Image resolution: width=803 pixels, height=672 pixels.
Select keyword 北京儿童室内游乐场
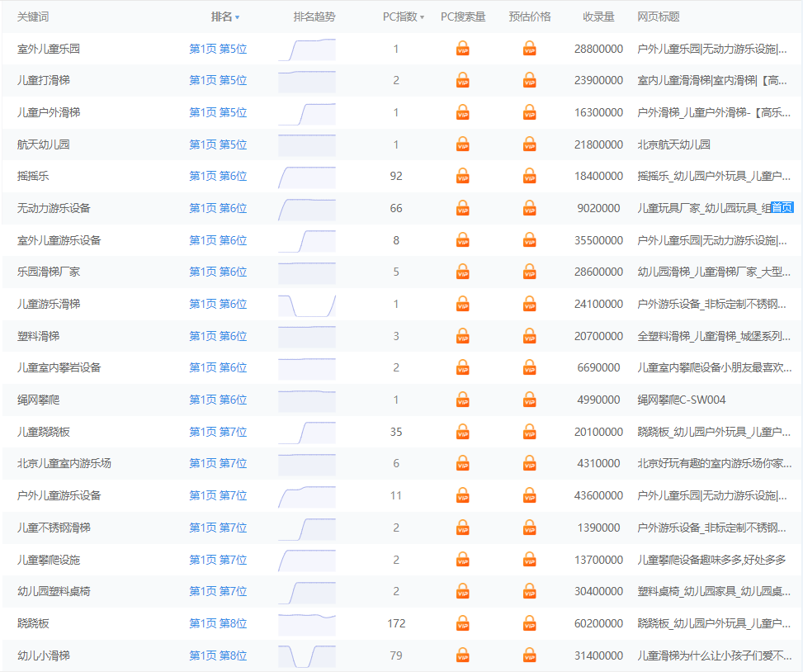[64, 463]
